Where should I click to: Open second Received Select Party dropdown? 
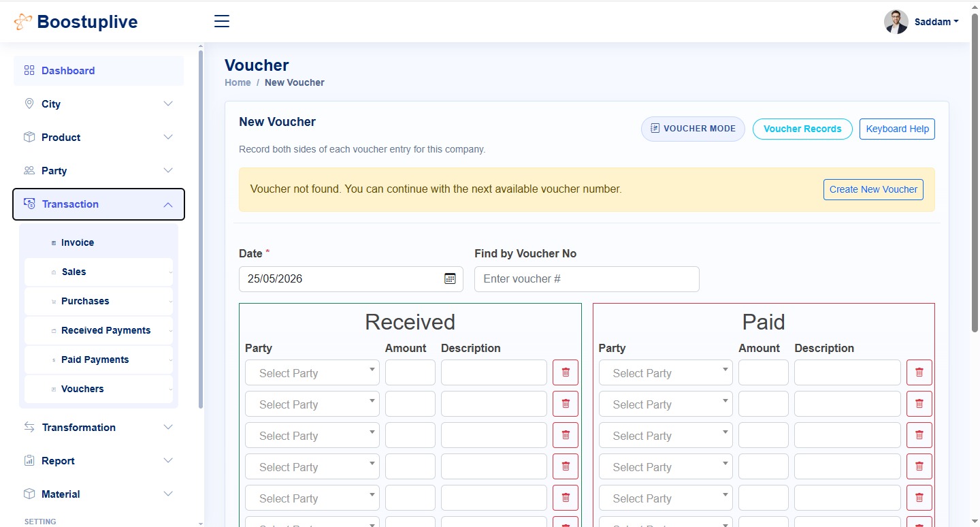pyautogui.click(x=312, y=404)
